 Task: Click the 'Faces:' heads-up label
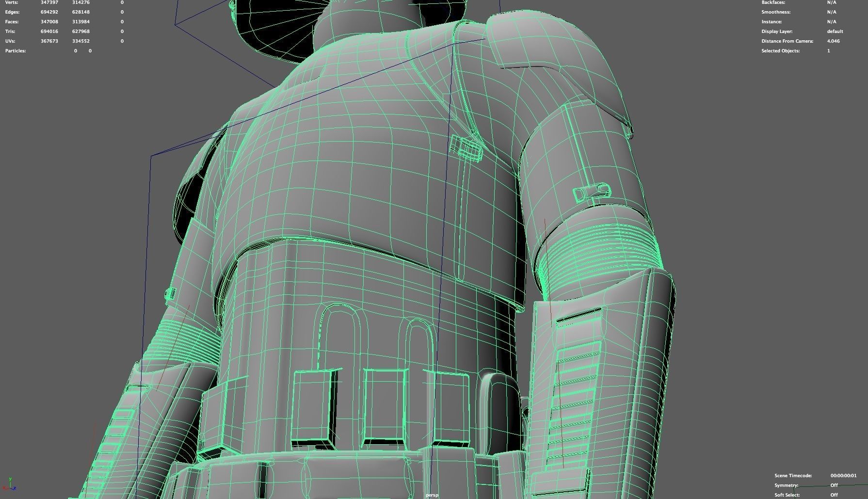tap(13, 22)
